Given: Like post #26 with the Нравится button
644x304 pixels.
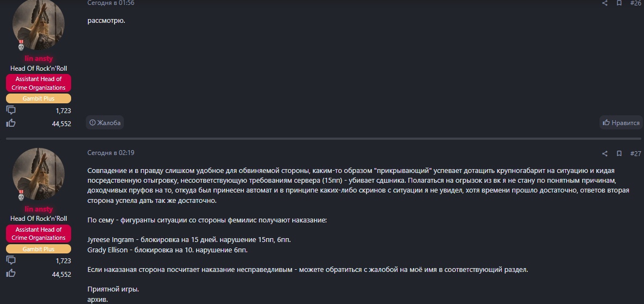Looking at the screenshot, I should coord(621,123).
